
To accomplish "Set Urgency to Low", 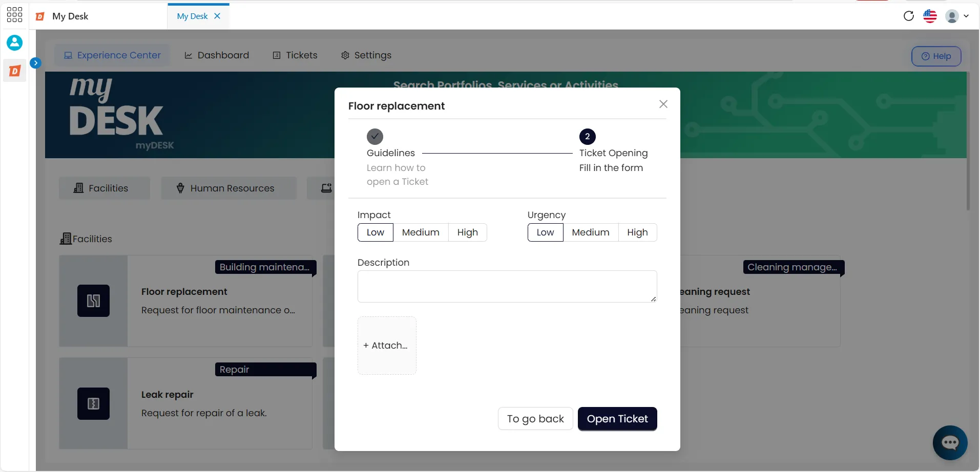I will (546, 232).
